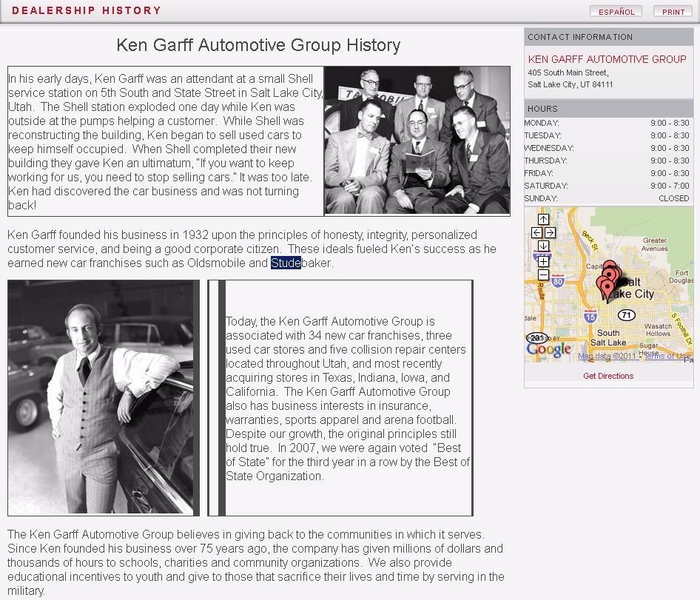Click the Wednesday hours row
700x600 pixels.
[x=607, y=148]
